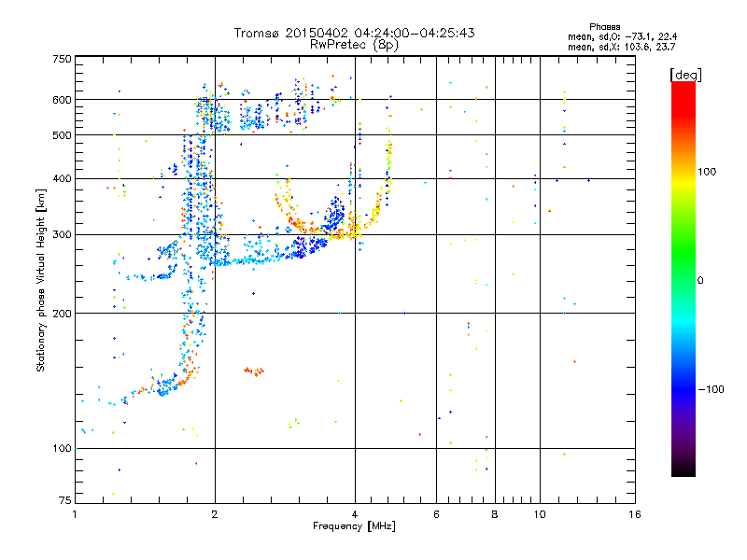Screen dimensions: 747x560
Task: Click the y-axis tick label '75'
Action: (65, 500)
